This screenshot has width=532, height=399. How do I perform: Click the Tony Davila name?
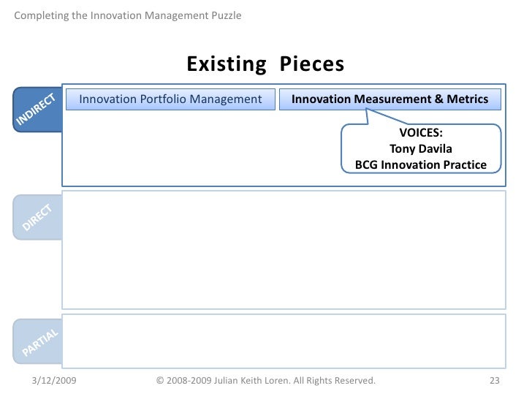(x=420, y=149)
